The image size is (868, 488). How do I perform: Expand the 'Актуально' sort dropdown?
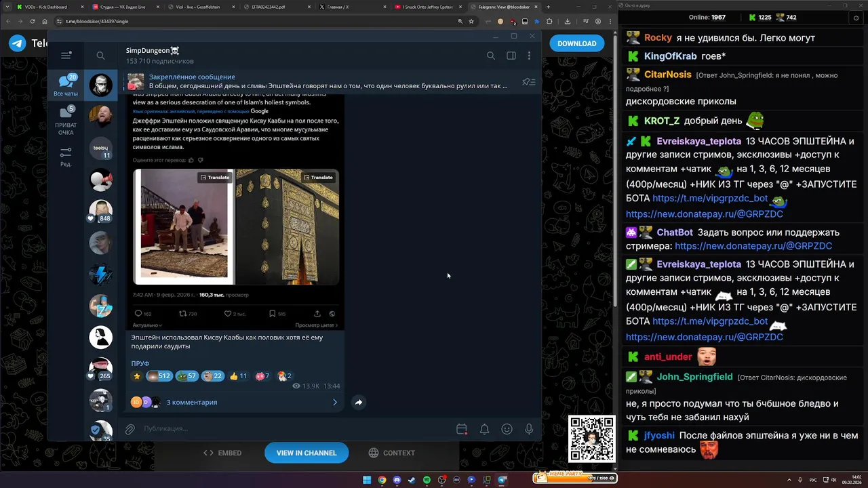click(x=147, y=325)
